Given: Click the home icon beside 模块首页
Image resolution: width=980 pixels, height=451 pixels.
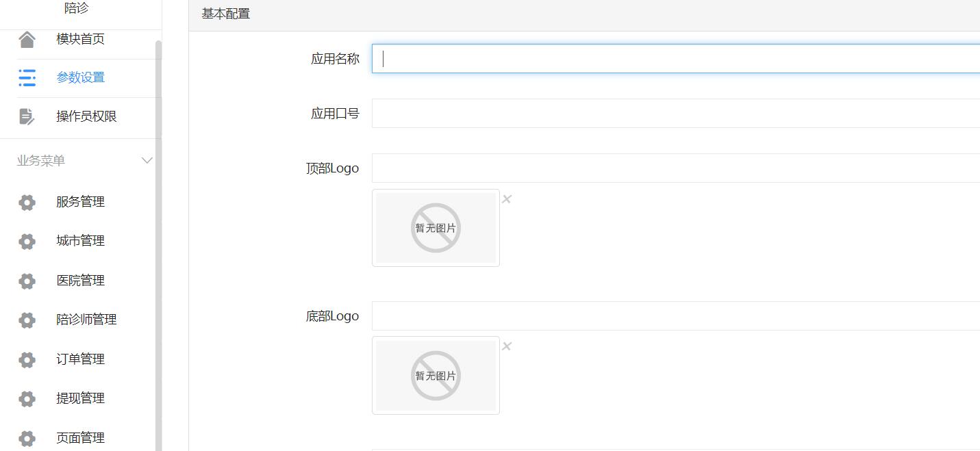Looking at the screenshot, I should (27, 40).
